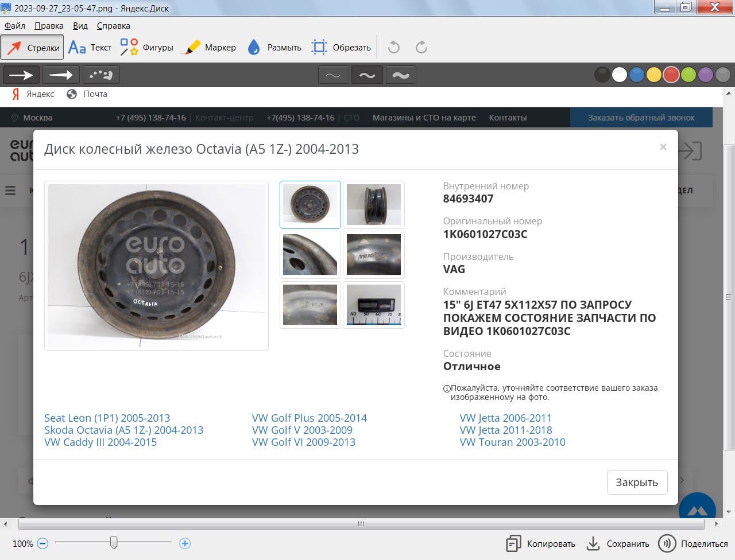Click the Копировать copy button
735x560 pixels.
tap(540, 543)
